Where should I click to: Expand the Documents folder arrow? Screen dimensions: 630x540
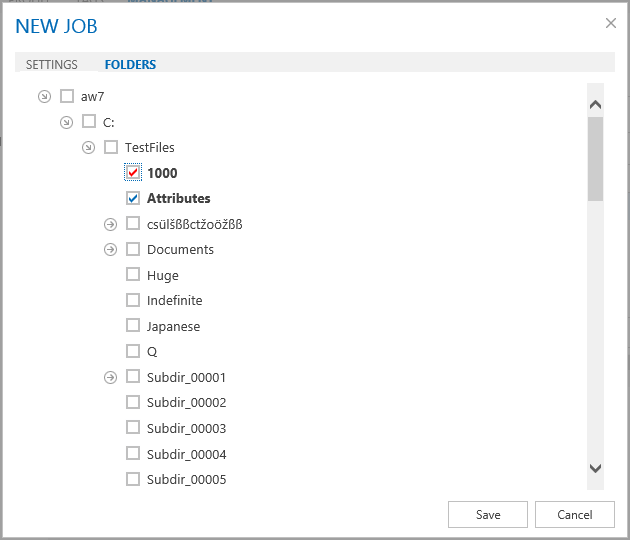(x=110, y=250)
